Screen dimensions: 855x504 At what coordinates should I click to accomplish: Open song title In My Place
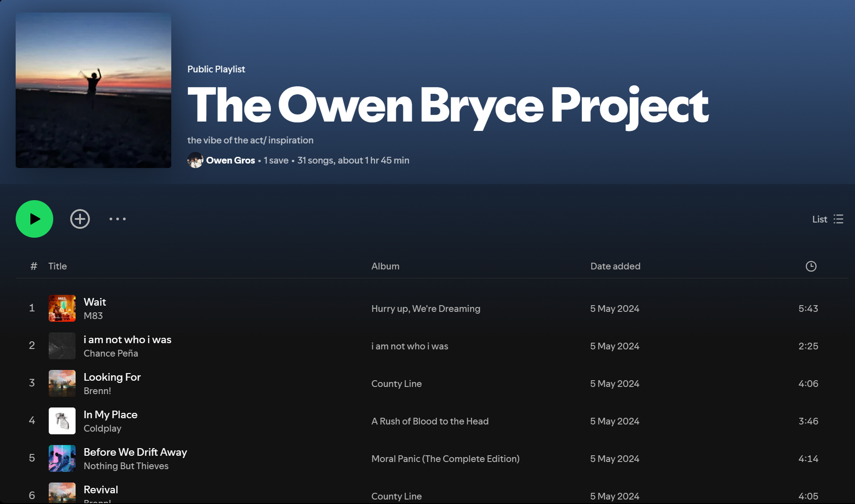(x=110, y=415)
